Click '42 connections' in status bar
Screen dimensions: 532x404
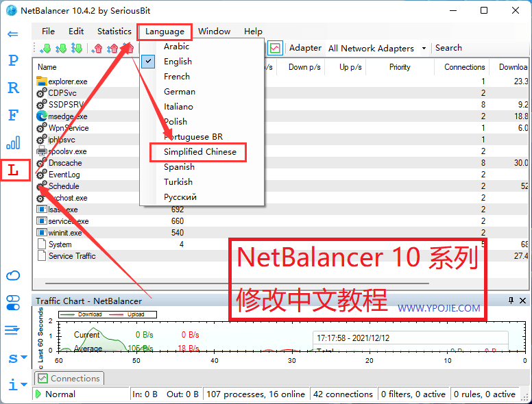coord(343,394)
